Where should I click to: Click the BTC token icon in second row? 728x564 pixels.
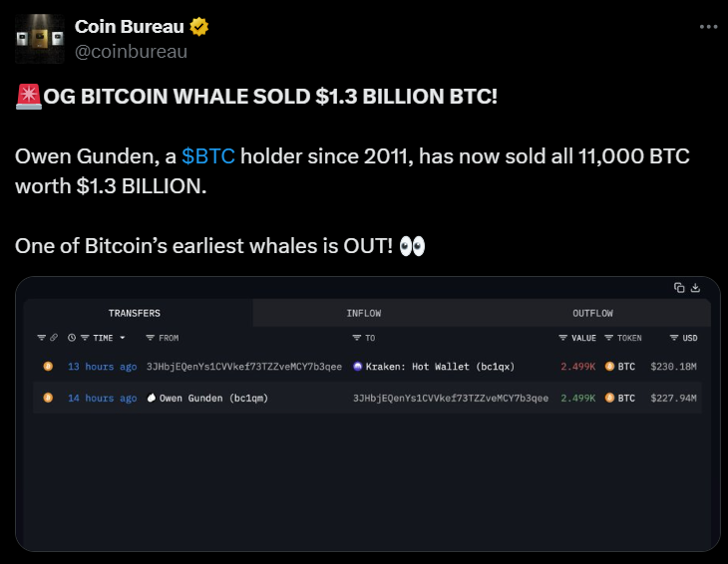[607, 399]
